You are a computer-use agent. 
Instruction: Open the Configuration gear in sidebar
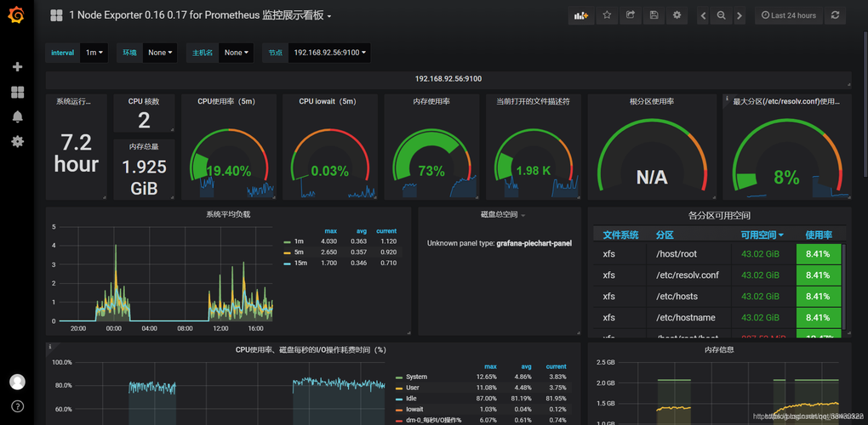[17, 141]
